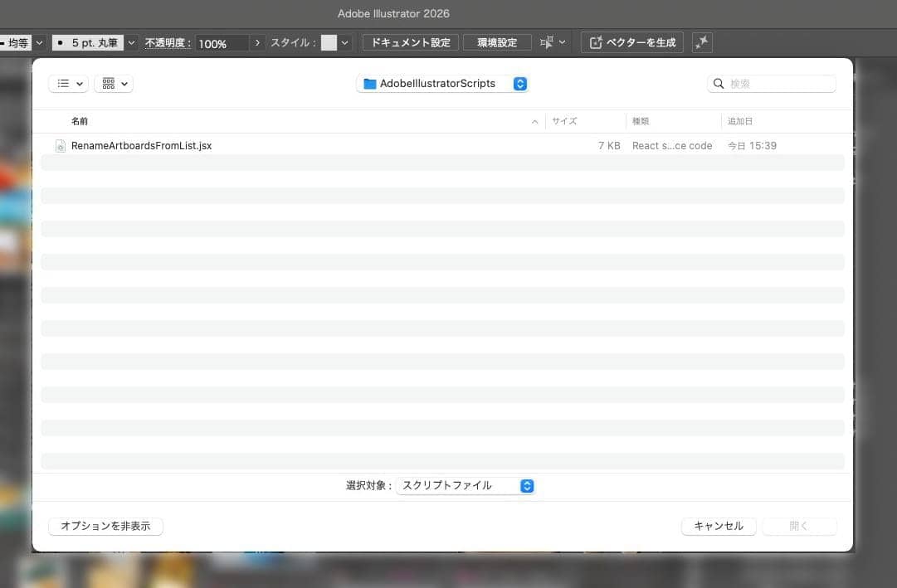The image size is (897, 588).
Task: Click the align selection icon in control bar
Action: pos(547,42)
